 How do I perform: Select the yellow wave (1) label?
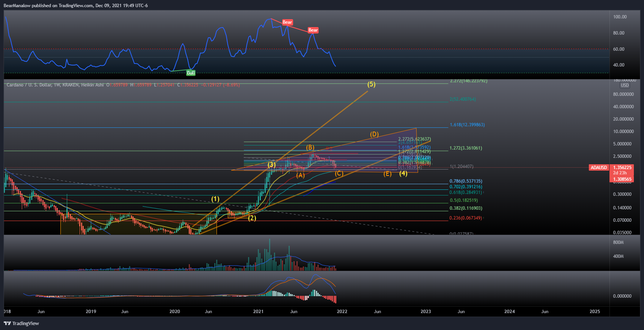click(215, 199)
